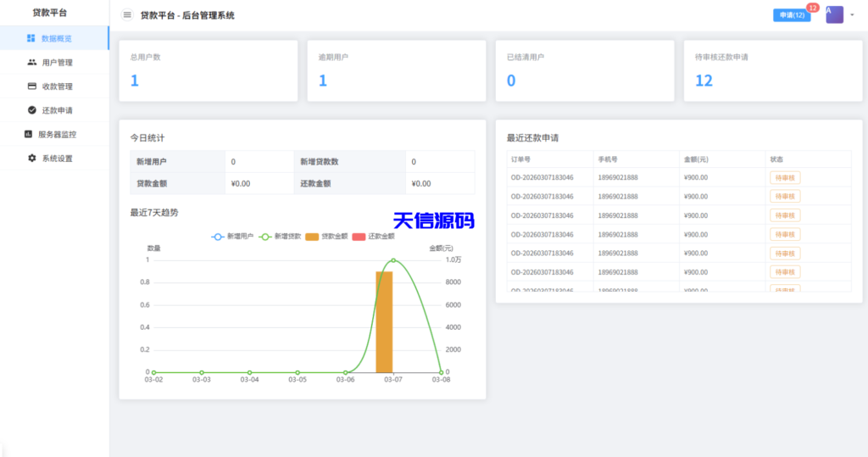Open 服务器监控 menu item

[x=54, y=134]
